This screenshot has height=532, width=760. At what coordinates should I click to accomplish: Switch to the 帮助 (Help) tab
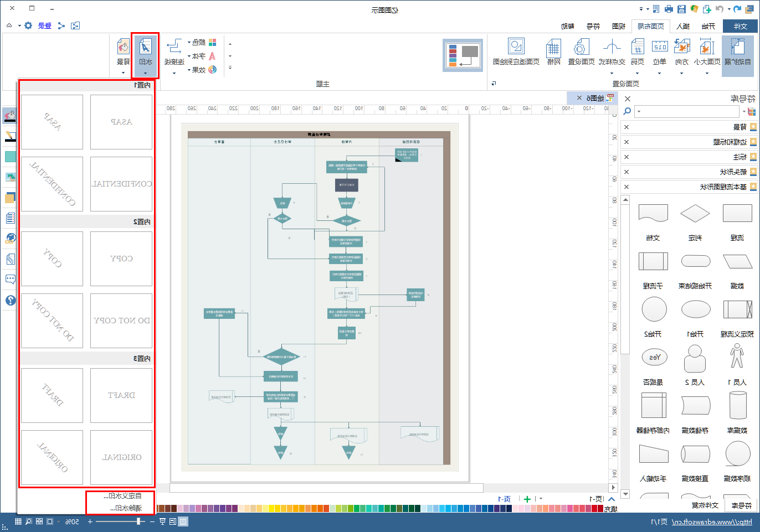pos(567,26)
